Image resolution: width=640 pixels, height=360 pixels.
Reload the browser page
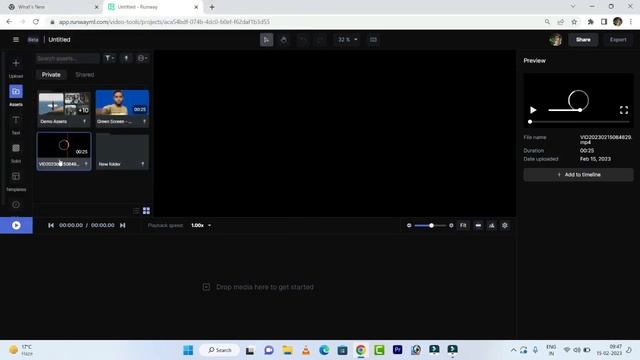[36, 22]
